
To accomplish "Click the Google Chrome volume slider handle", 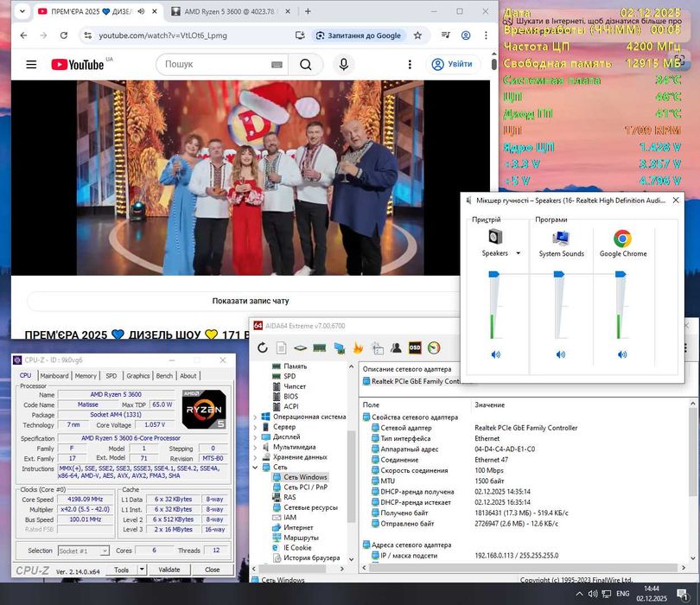I will pos(620,274).
